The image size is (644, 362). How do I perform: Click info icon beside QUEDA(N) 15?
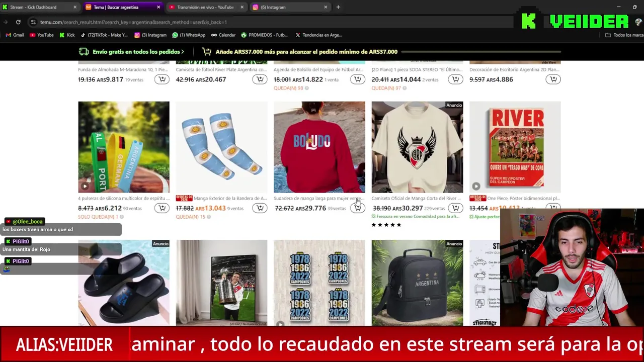point(209,217)
